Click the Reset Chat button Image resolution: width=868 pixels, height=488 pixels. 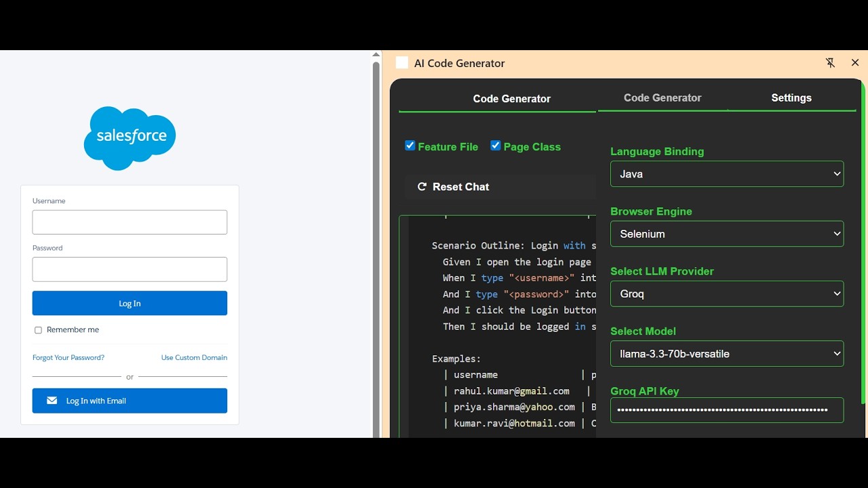pyautogui.click(x=500, y=186)
